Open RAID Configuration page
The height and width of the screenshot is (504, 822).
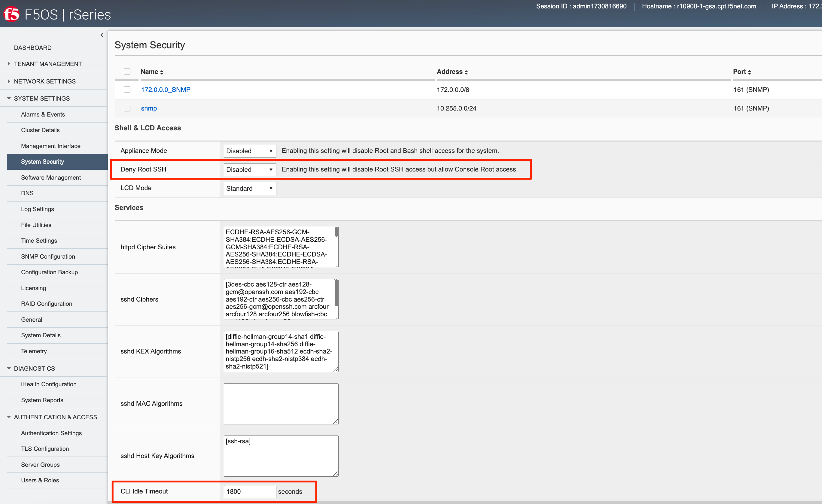pos(47,304)
